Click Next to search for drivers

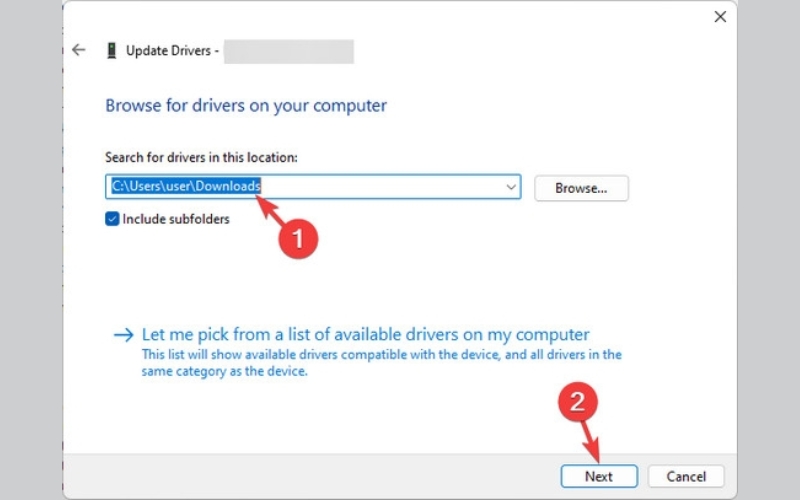click(599, 477)
